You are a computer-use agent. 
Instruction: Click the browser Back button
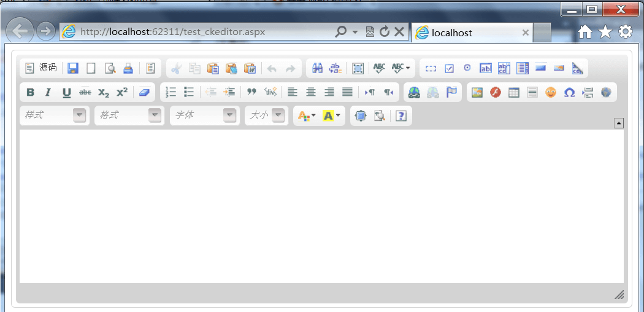[20, 32]
